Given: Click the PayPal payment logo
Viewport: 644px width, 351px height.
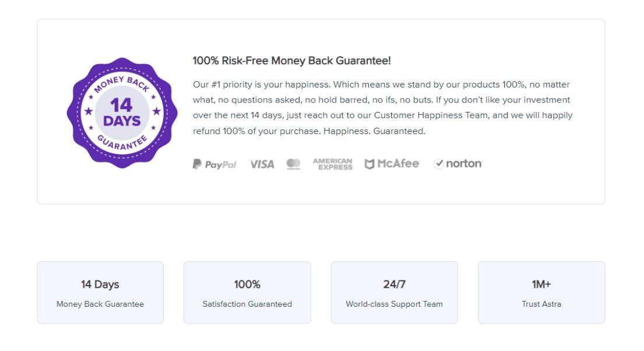Looking at the screenshot, I should pyautogui.click(x=214, y=164).
